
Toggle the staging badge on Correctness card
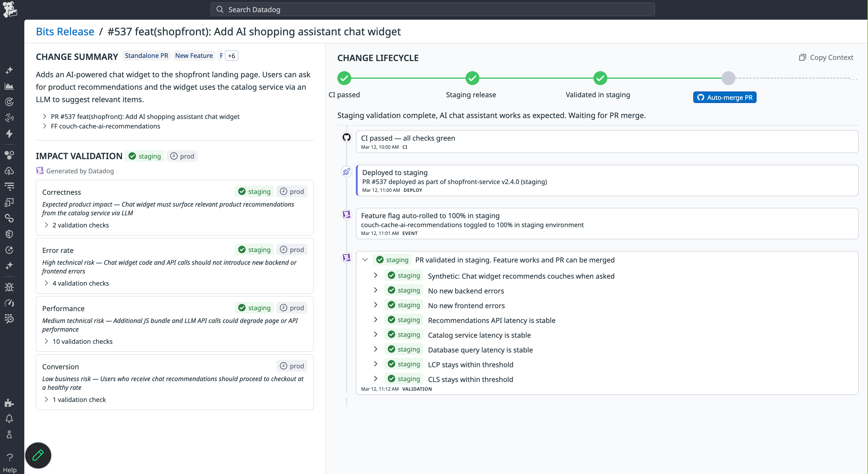pos(254,192)
